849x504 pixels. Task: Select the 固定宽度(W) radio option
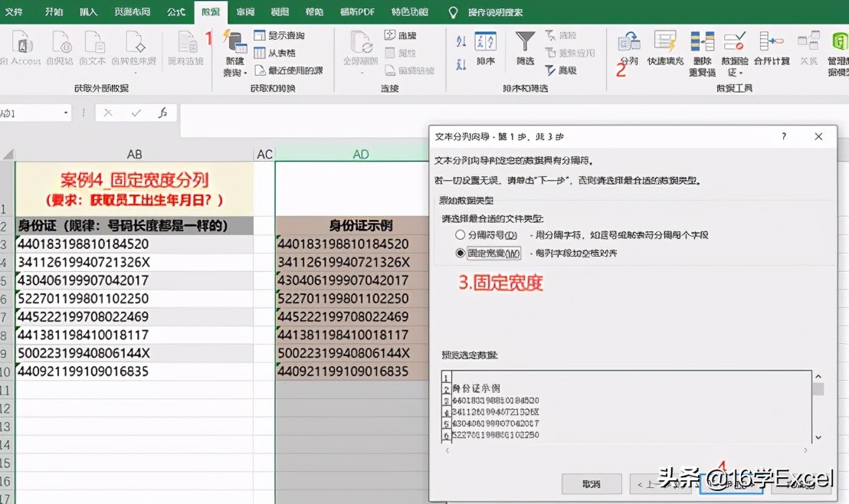pyautogui.click(x=461, y=253)
